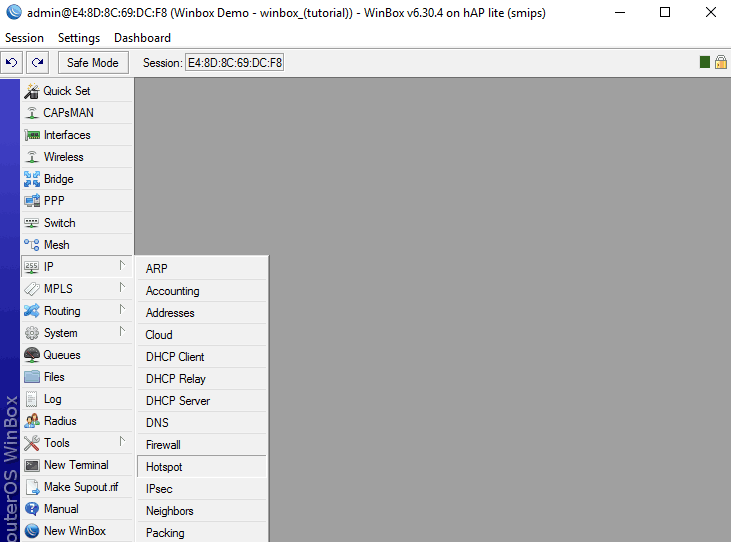
Task: Click the padlock icon at top right
Action: 721,62
